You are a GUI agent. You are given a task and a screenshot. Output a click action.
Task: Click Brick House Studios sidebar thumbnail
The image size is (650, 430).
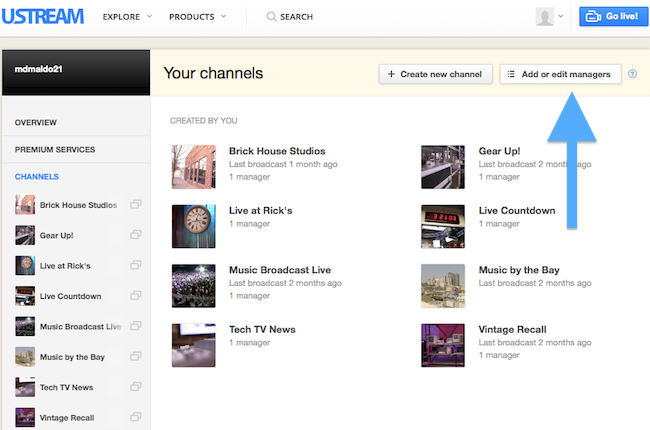25,204
